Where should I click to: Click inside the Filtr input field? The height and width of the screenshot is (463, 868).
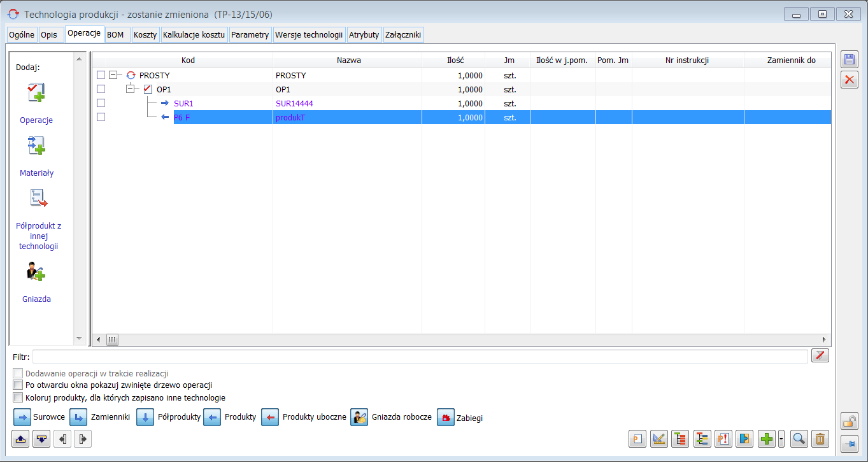(x=420, y=356)
